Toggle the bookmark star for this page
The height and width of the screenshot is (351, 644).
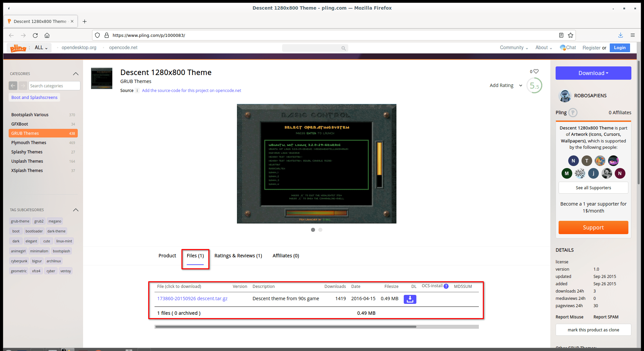click(571, 35)
